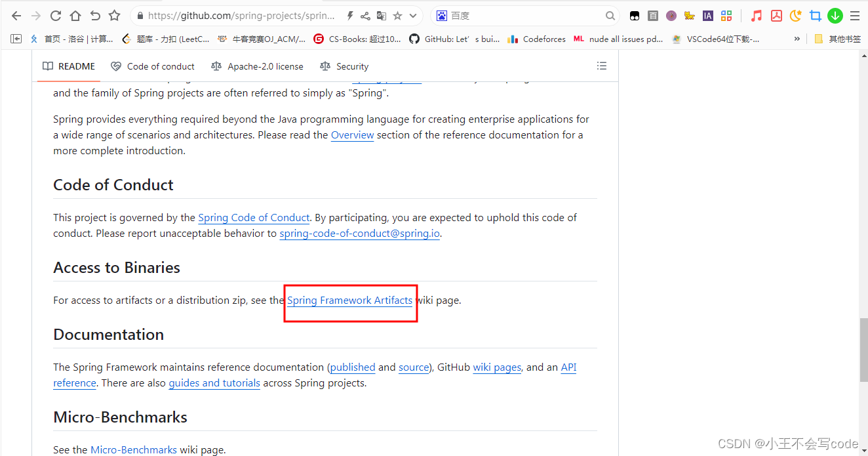Open the browser home page
Image resolution: width=868 pixels, height=456 pixels.
click(75, 16)
